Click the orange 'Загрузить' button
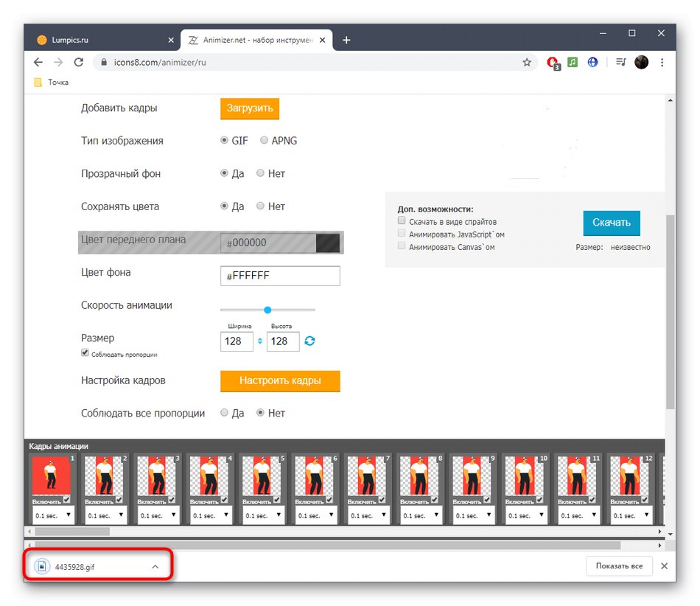The height and width of the screenshot is (606, 700). click(x=250, y=108)
